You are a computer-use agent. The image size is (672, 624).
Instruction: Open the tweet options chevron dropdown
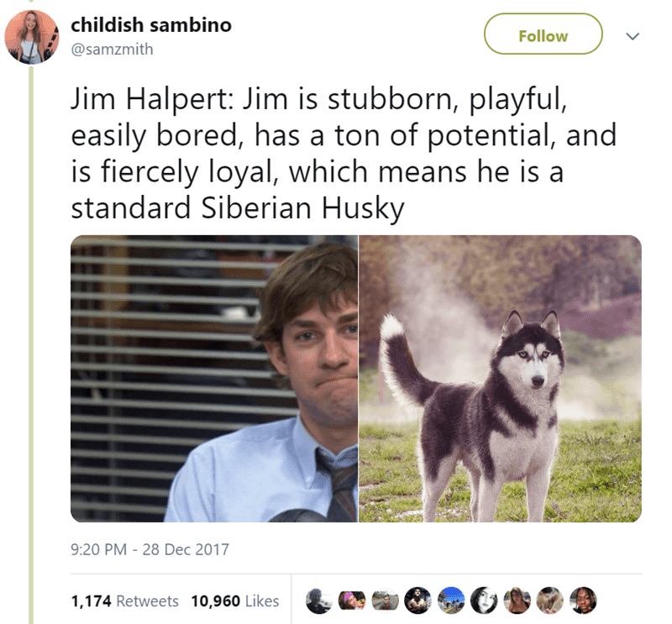(x=633, y=36)
